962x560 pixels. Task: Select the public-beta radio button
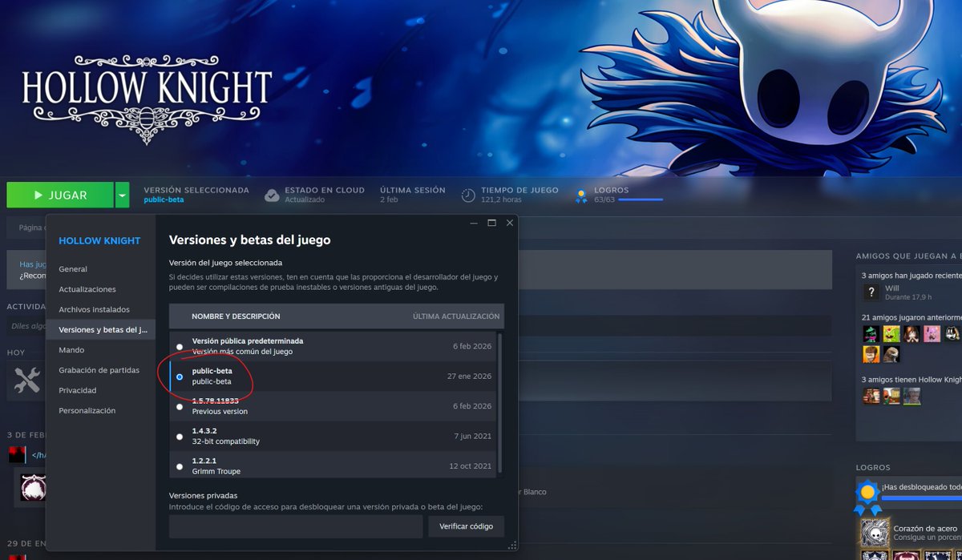(180, 377)
